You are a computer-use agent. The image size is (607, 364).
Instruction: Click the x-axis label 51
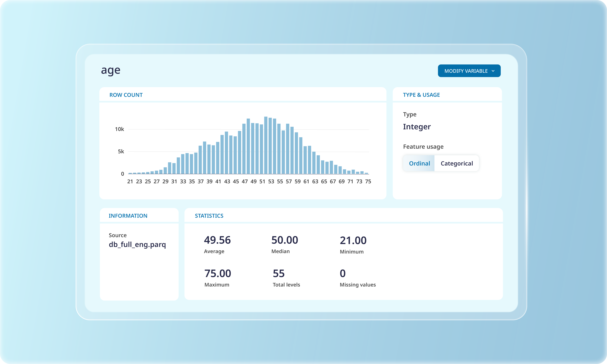[x=262, y=182]
